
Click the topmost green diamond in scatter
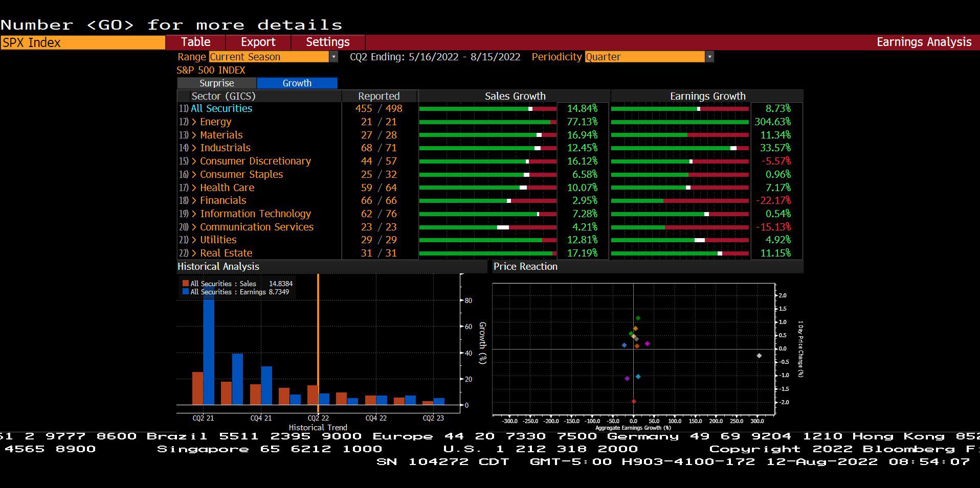(x=638, y=318)
